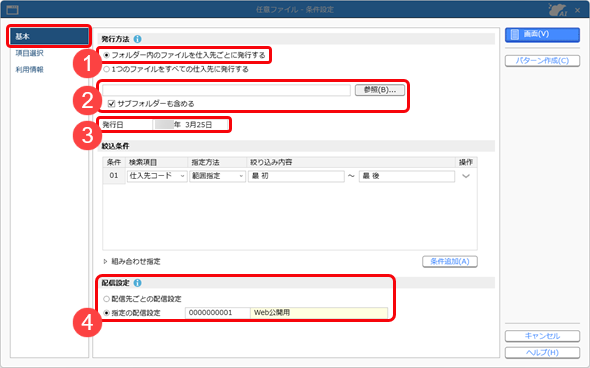Click the 0000000001 delivery code field

pyautogui.click(x=217, y=313)
